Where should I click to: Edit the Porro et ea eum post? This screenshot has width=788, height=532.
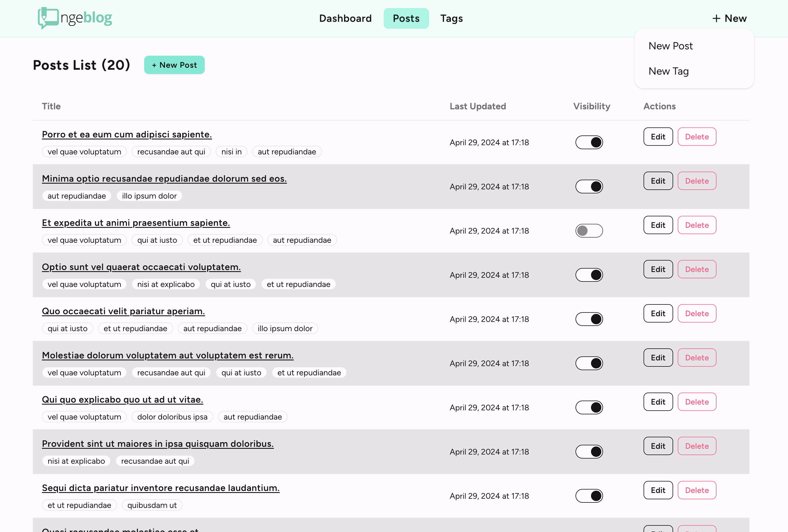(658, 137)
